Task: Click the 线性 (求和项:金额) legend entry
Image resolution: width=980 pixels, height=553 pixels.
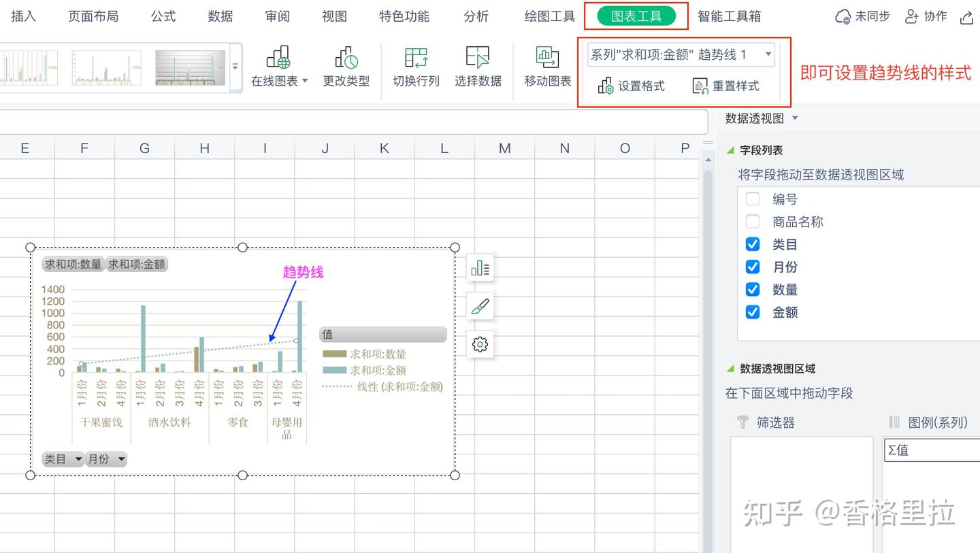Action: pos(382,387)
